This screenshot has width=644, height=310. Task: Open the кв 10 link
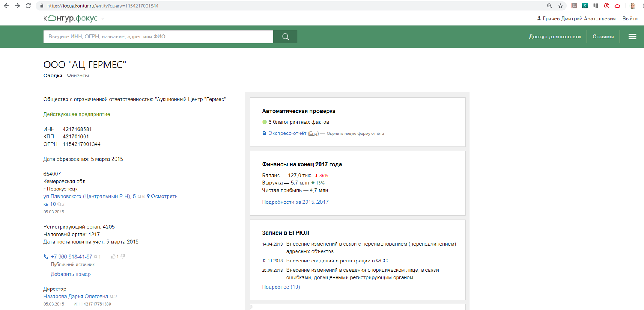(49, 204)
